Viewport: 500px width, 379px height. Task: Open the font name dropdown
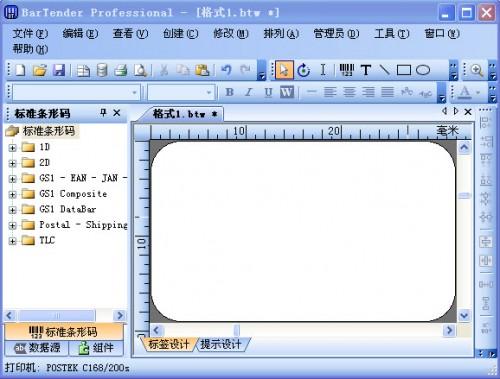134,92
